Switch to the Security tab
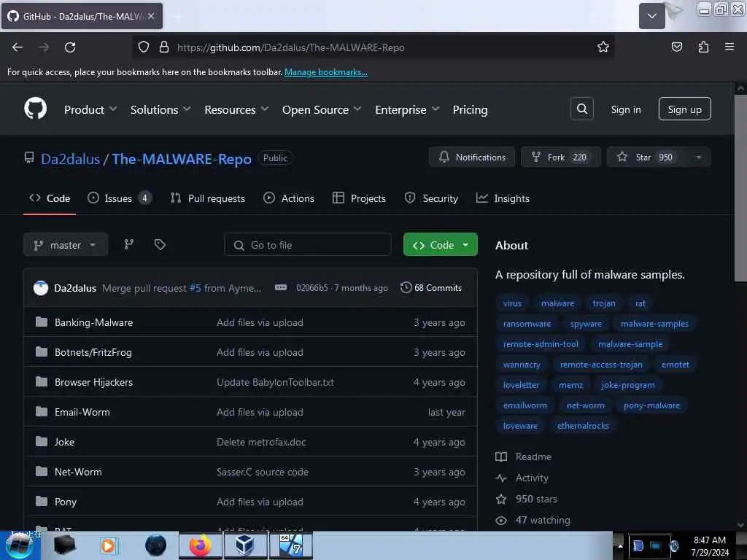This screenshot has height=560, width=747. (431, 198)
